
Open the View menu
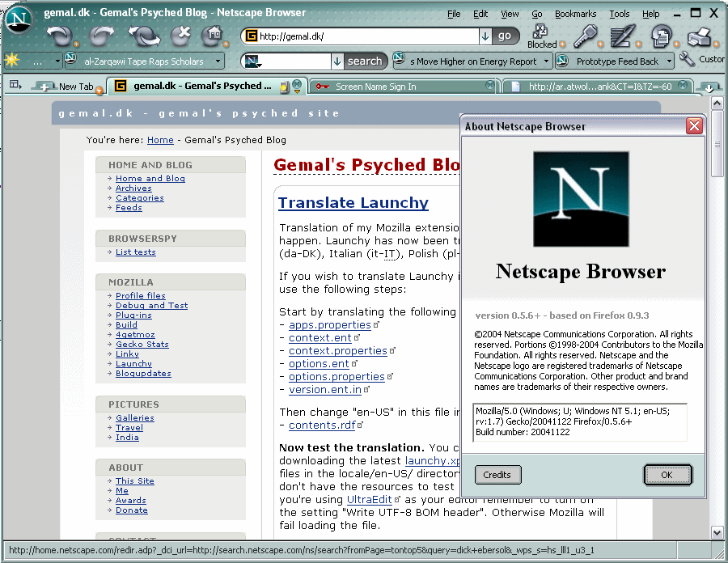[510, 14]
